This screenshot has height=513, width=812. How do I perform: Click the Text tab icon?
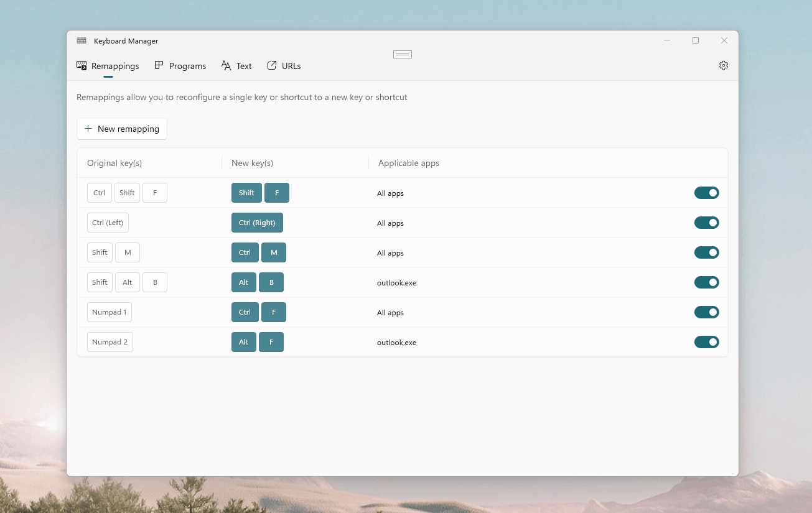coord(226,65)
